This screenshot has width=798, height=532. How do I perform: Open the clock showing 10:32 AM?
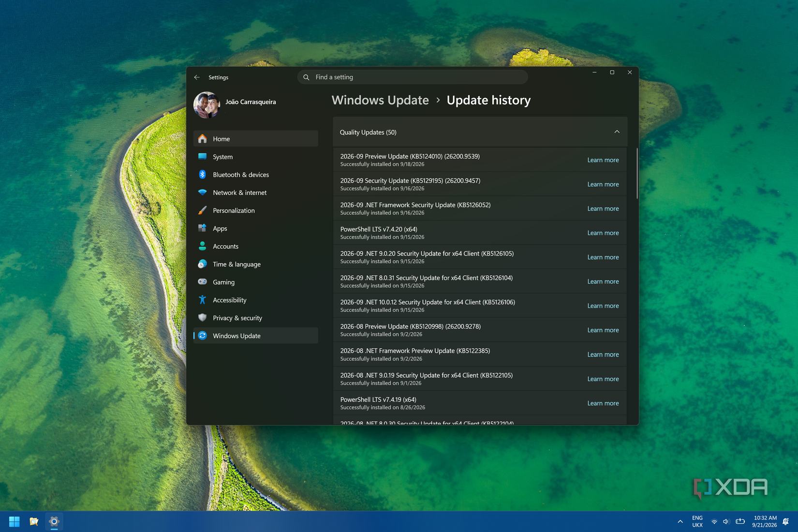coord(765,521)
